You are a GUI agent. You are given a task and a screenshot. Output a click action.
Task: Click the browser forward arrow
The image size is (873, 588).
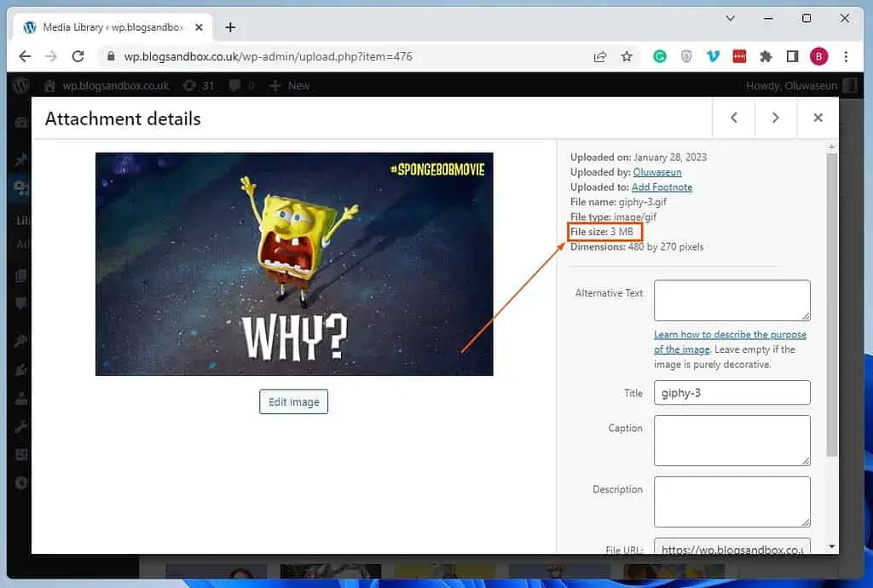51,56
